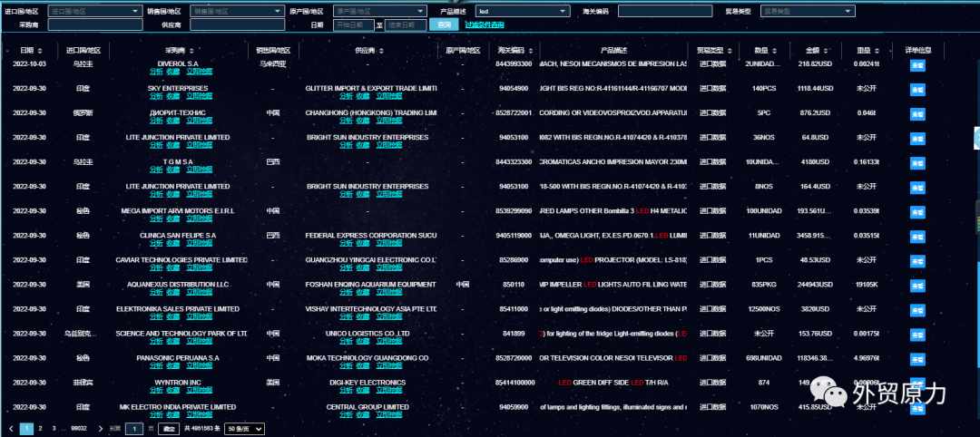Select amount cell 244943USD

(x=815, y=285)
